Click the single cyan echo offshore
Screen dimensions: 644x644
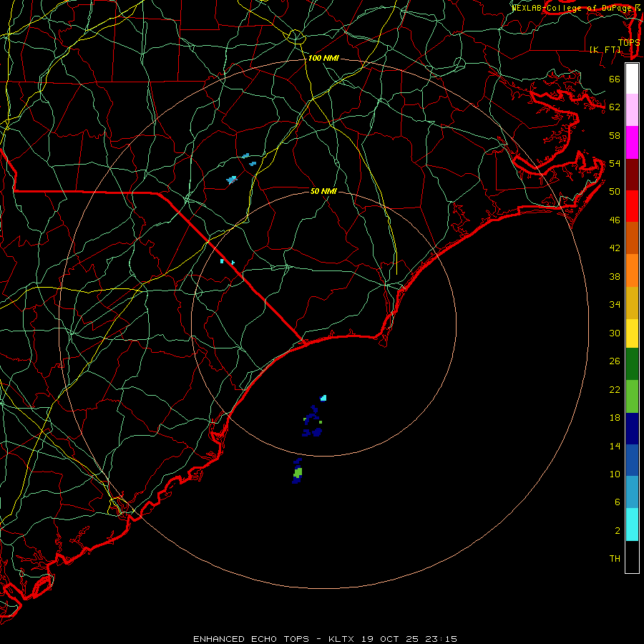tap(323, 398)
